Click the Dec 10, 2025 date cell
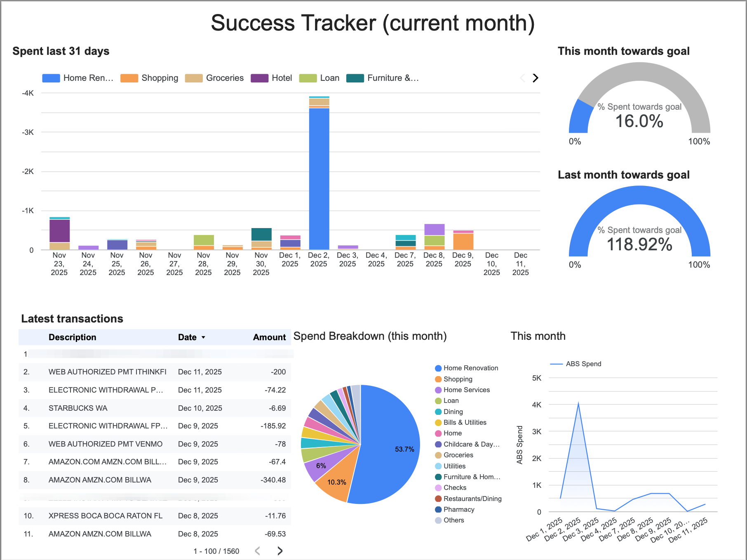The height and width of the screenshot is (560, 747). tap(200, 408)
